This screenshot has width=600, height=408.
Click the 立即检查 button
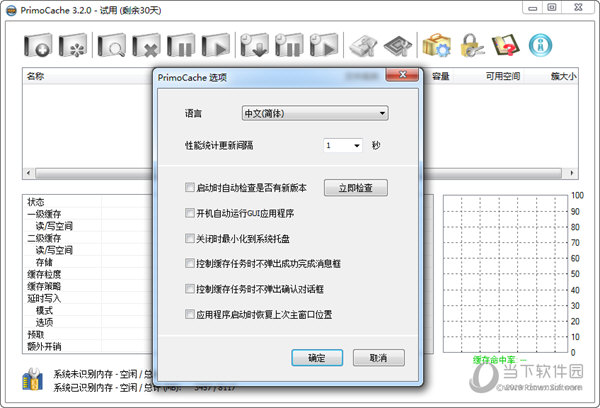click(356, 188)
